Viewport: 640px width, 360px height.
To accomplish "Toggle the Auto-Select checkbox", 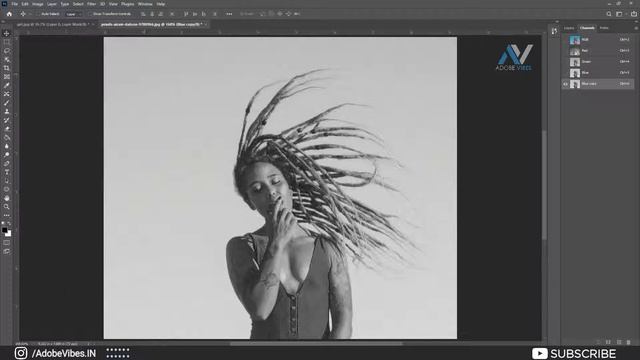I will tap(39, 14).
